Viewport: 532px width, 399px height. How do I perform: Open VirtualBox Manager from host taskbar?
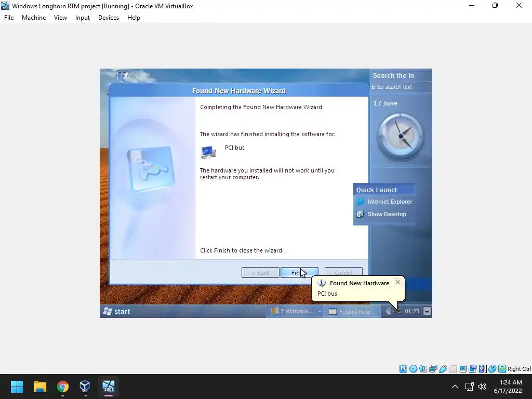coord(85,387)
